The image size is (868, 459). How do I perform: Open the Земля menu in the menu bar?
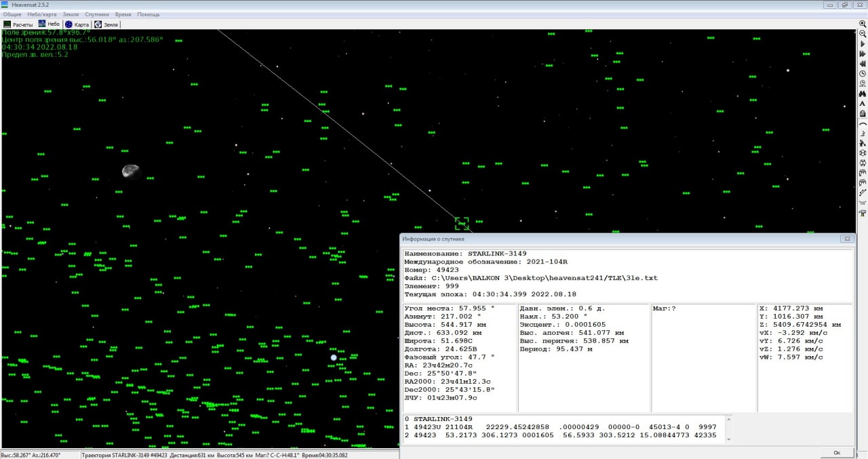pyautogui.click(x=71, y=14)
